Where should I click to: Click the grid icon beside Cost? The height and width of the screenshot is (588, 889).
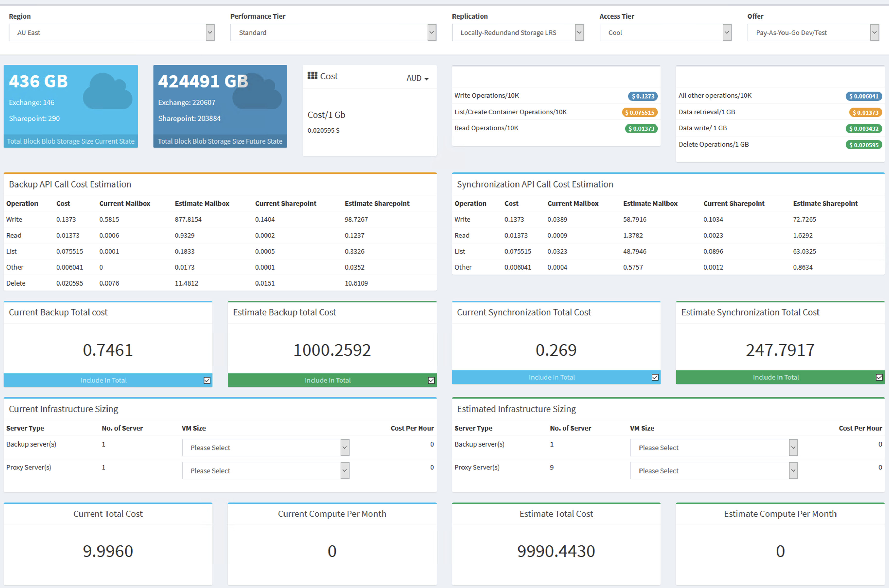(x=312, y=76)
